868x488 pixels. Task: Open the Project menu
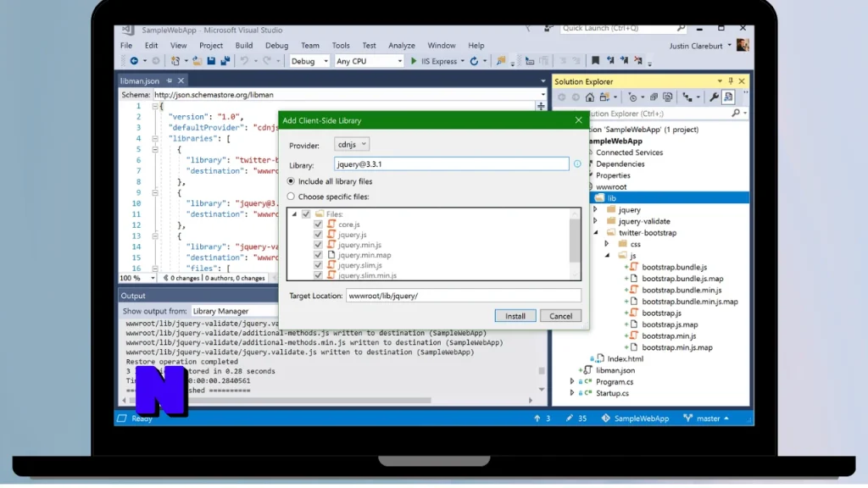tap(211, 46)
